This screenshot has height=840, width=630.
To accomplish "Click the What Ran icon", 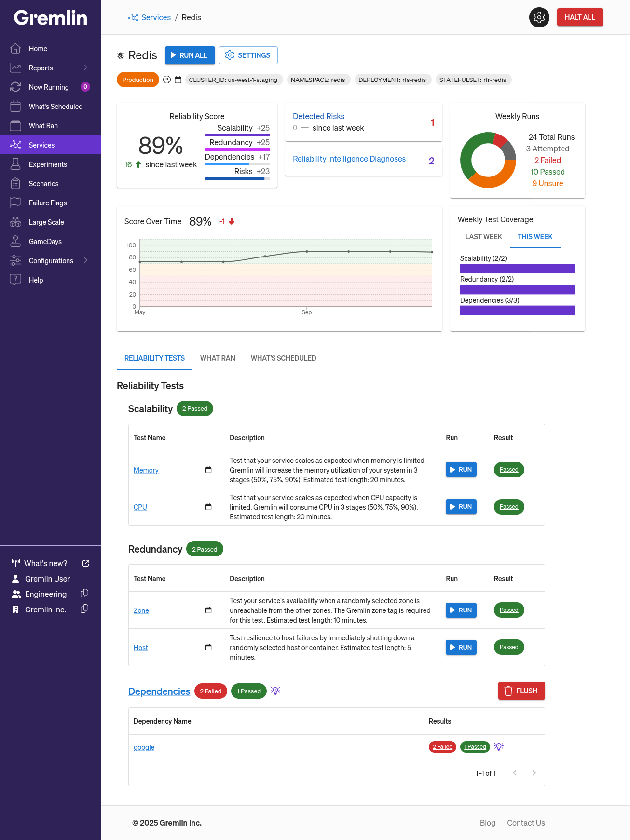I will pos(15,125).
